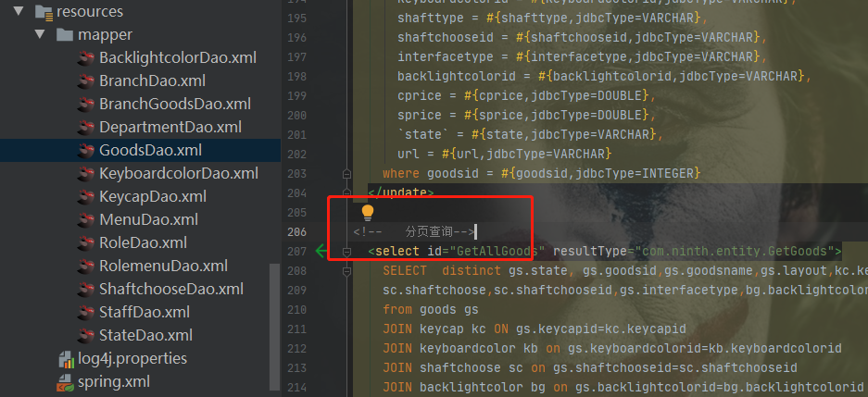Click the GoodsDao.xml file icon

pos(85,151)
